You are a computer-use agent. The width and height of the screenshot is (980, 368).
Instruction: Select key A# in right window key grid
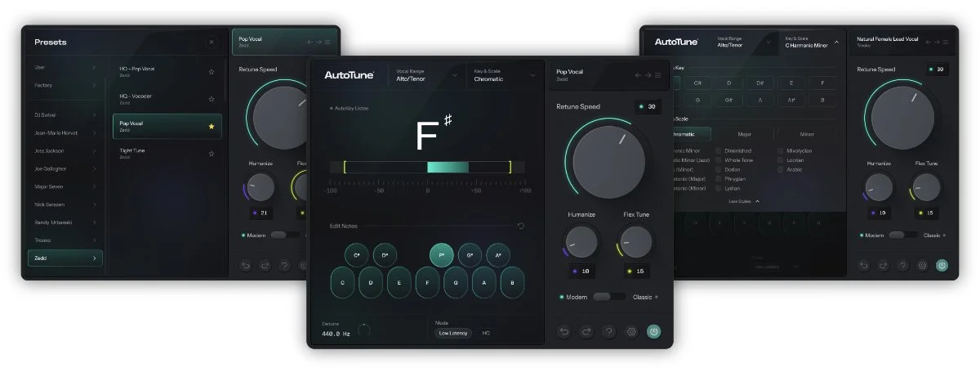point(791,101)
